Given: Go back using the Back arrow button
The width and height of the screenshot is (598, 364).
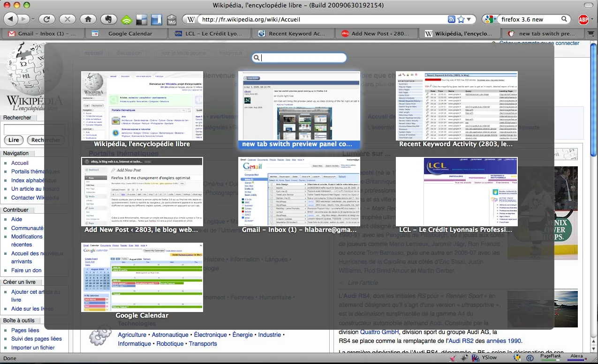Looking at the screenshot, I should 11,19.
